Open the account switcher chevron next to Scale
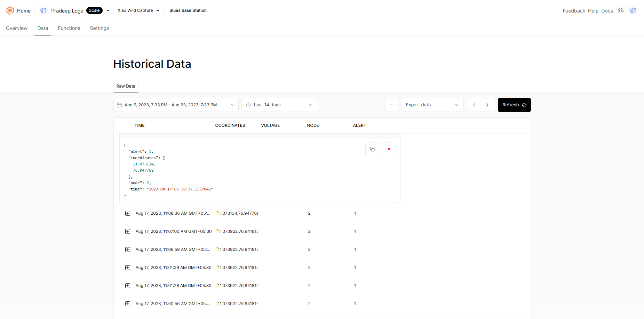 pyautogui.click(x=108, y=10)
